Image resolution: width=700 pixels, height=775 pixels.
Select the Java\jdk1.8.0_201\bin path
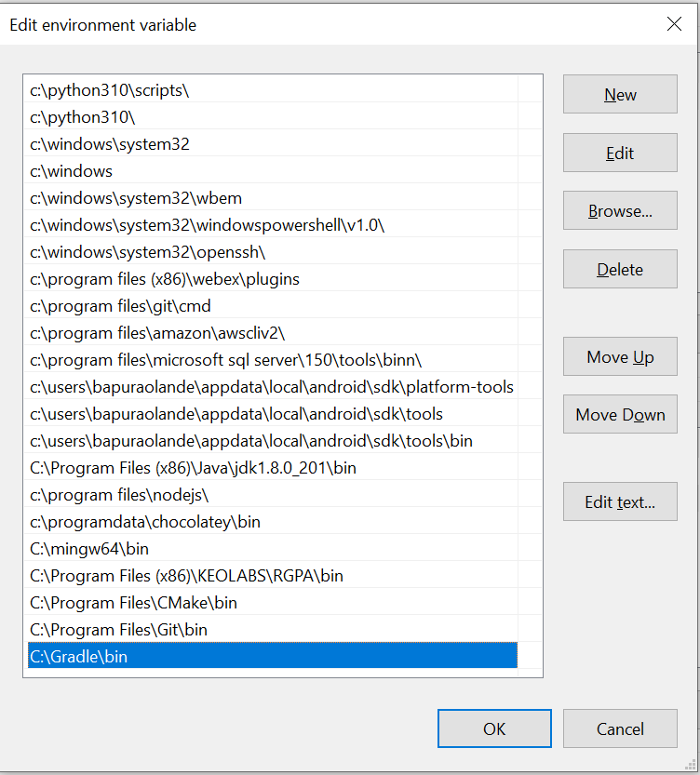(x=273, y=468)
